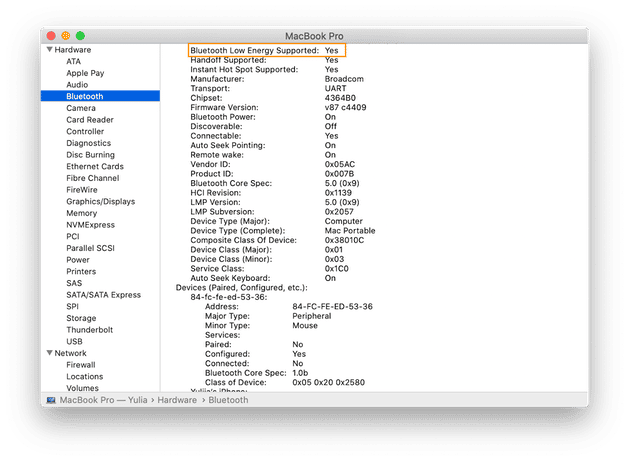Click 'MacBook Pro — Yulia' in path bar
630x461 pixels.
[103, 400]
